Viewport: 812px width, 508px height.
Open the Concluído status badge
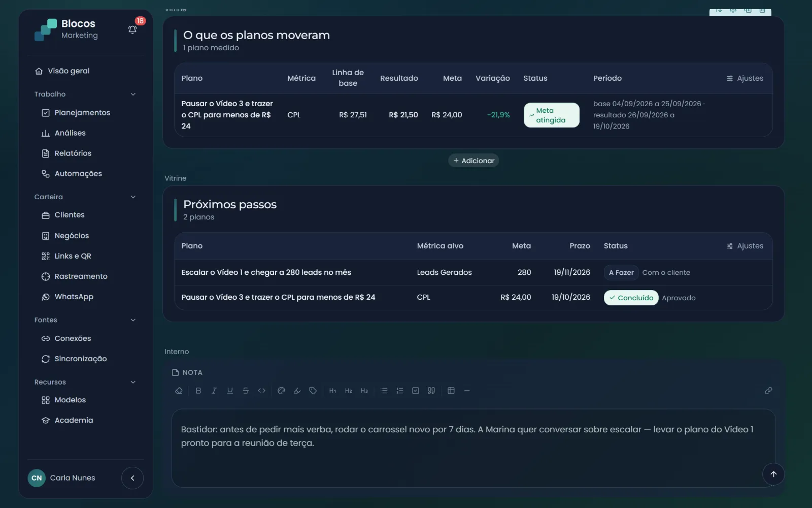[x=631, y=298]
